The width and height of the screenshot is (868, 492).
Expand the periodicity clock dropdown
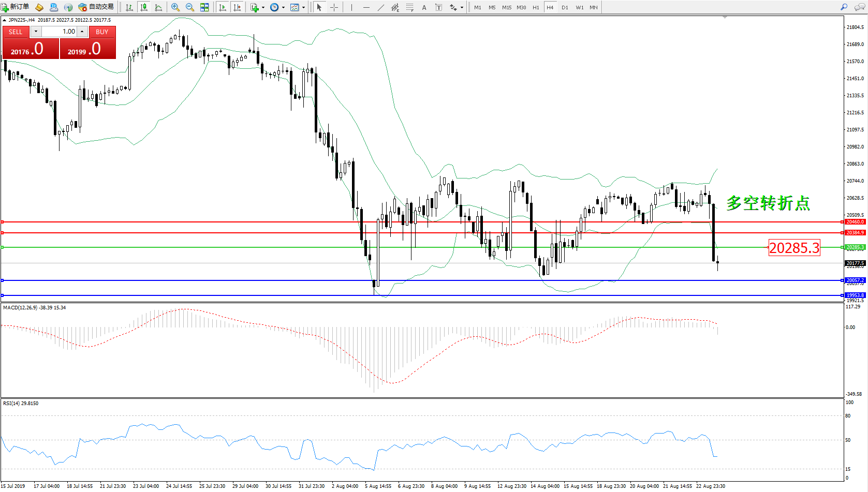point(283,7)
